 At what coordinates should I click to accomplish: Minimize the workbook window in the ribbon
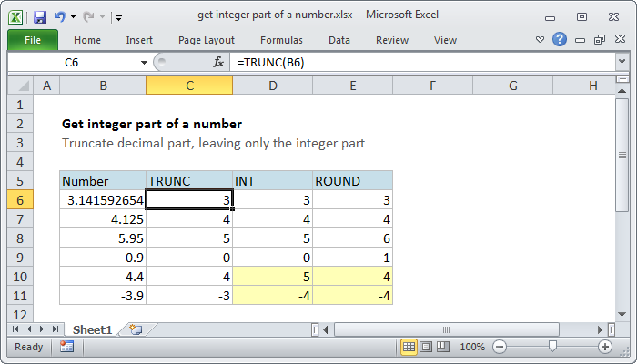coord(581,40)
